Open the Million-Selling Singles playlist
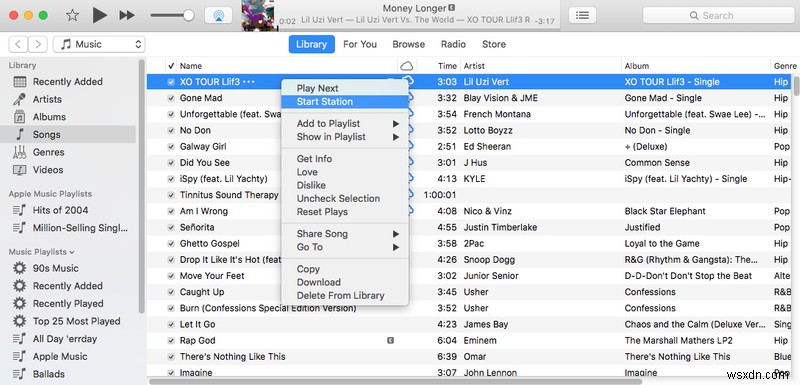 tap(80, 228)
